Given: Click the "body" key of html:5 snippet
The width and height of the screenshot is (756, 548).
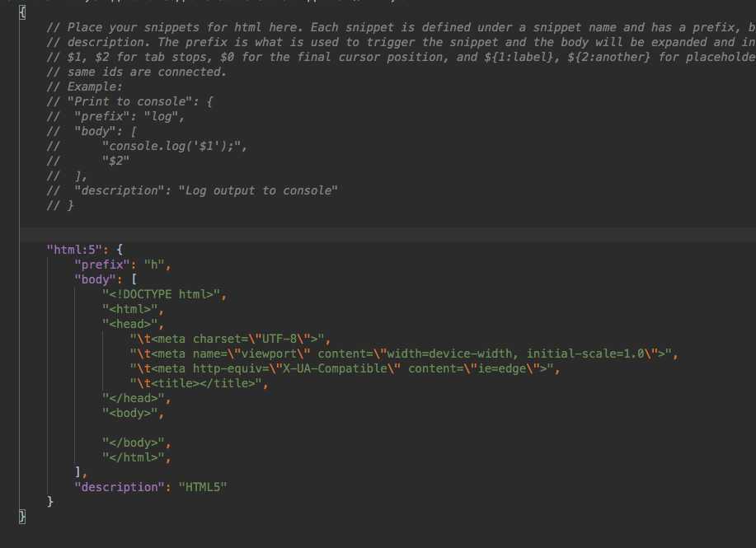Looking at the screenshot, I should coord(96,279).
